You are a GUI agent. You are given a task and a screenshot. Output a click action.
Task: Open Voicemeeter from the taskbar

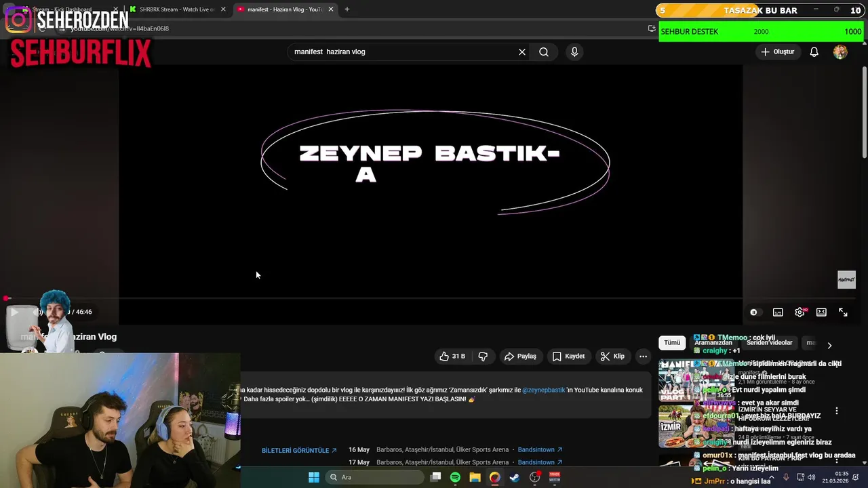pyautogui.click(x=555, y=477)
